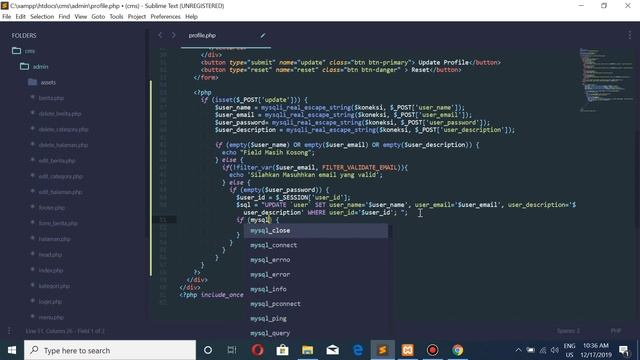Open edit_halaman.php file

click(60, 192)
